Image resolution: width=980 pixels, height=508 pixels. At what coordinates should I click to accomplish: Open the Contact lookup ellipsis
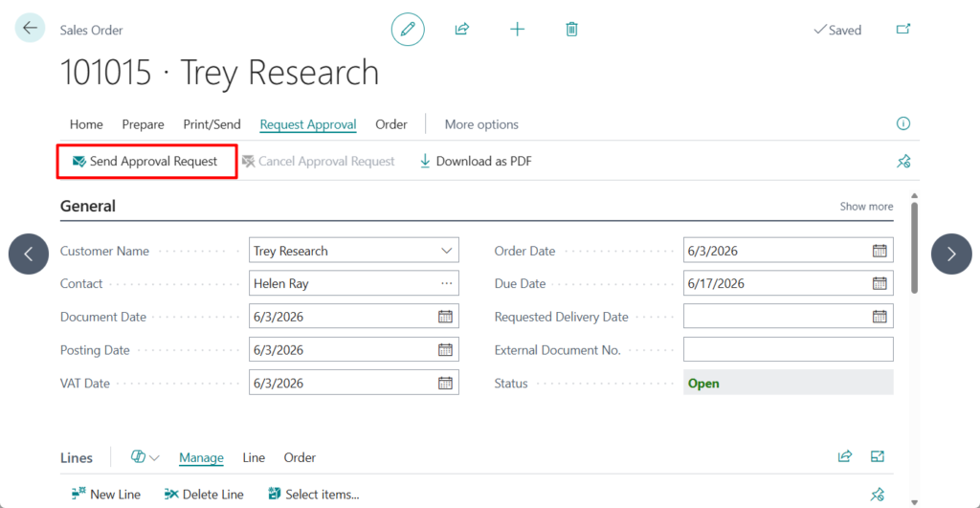(x=446, y=284)
